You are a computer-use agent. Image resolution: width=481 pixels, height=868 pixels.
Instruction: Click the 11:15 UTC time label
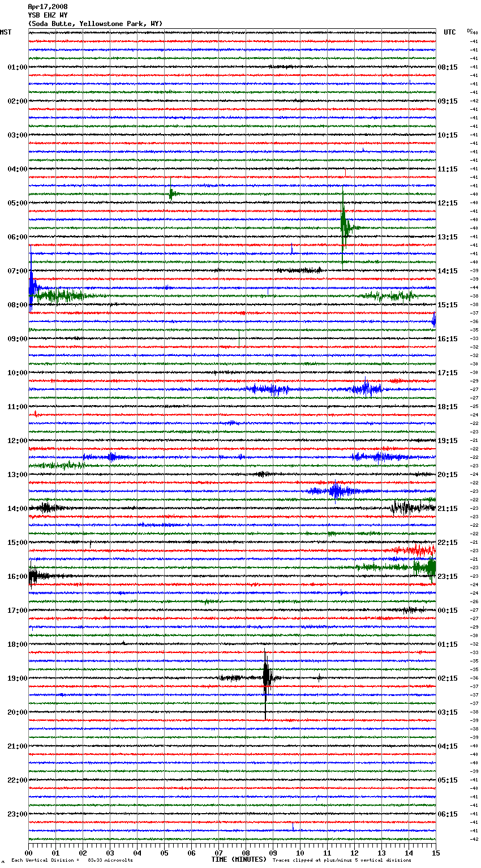point(448,169)
